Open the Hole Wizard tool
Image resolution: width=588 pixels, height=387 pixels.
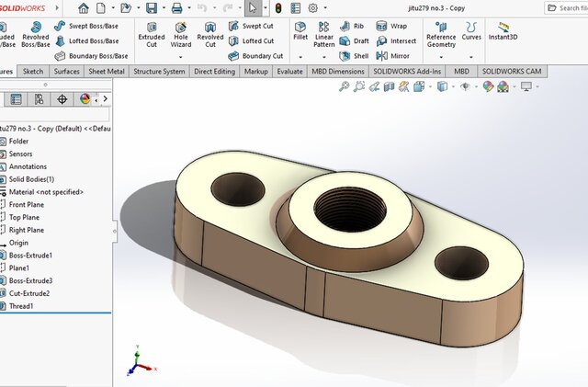point(181,35)
